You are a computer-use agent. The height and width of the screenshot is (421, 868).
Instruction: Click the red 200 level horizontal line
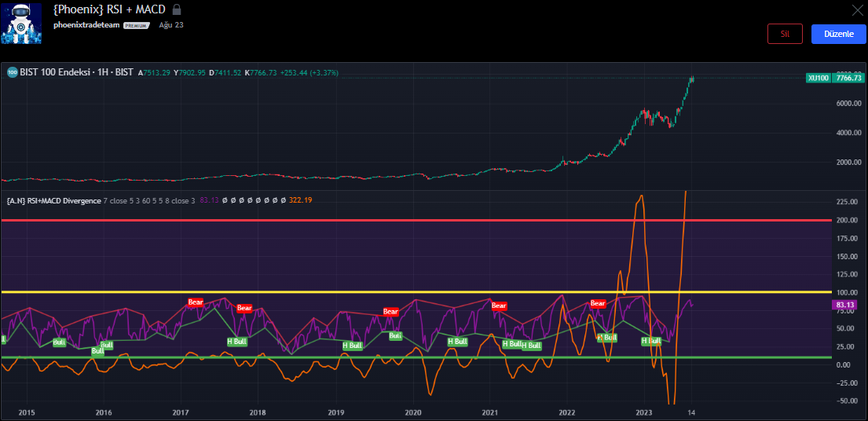click(x=393, y=220)
